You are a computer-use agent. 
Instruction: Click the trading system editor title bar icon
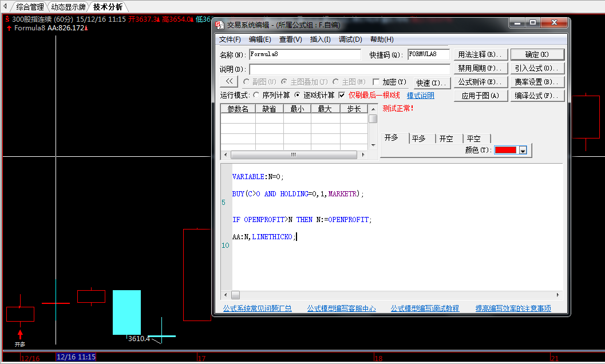(219, 25)
